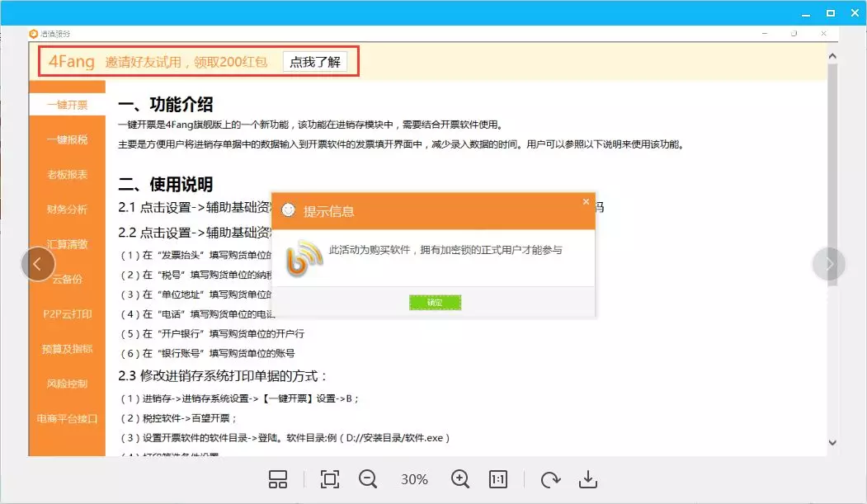This screenshot has height=504, width=867.
Task: Click the 30% zoom level indicator
Action: 414,480
